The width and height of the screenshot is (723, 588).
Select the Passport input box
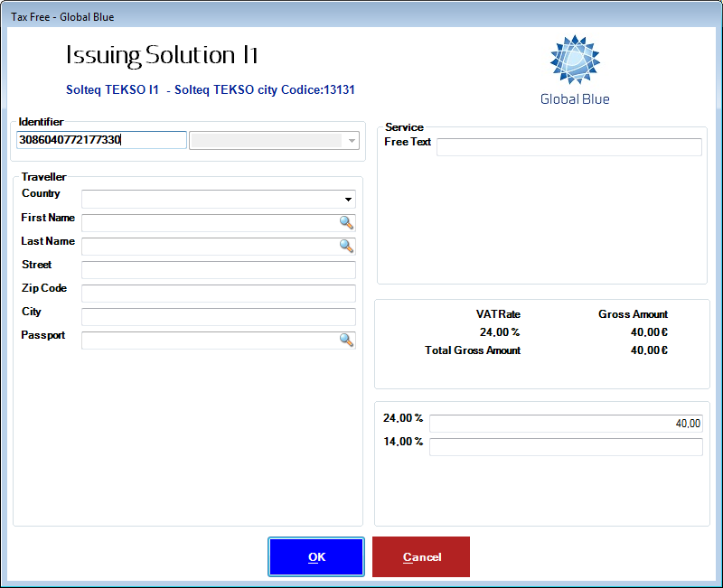[x=209, y=341]
